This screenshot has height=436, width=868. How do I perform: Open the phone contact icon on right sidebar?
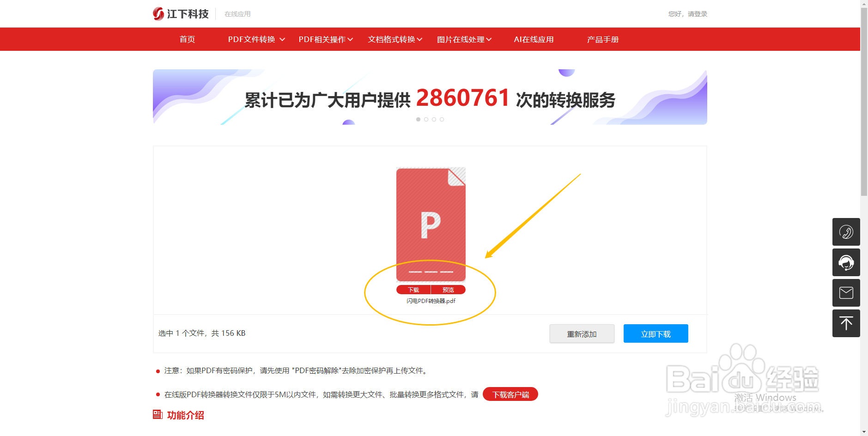coord(846,232)
